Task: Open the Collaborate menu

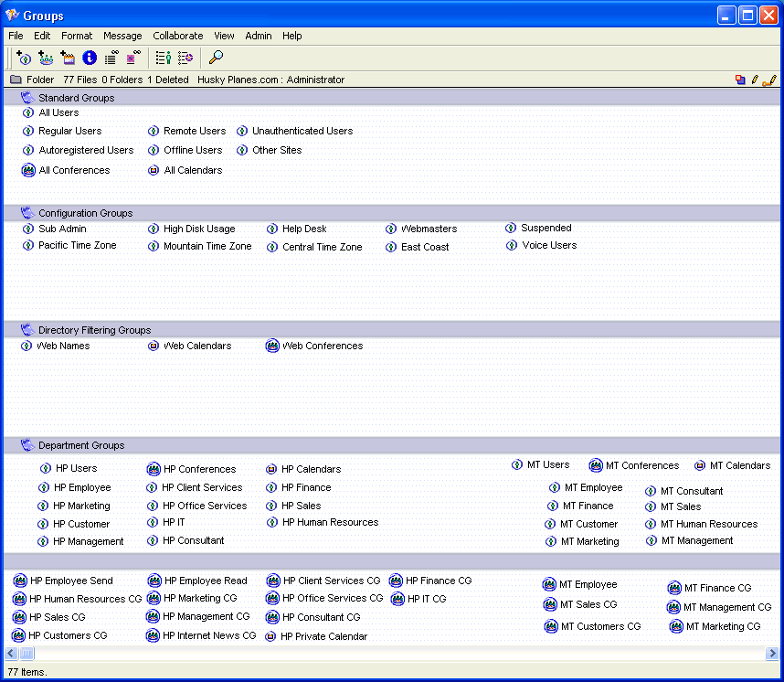Action: (178, 36)
